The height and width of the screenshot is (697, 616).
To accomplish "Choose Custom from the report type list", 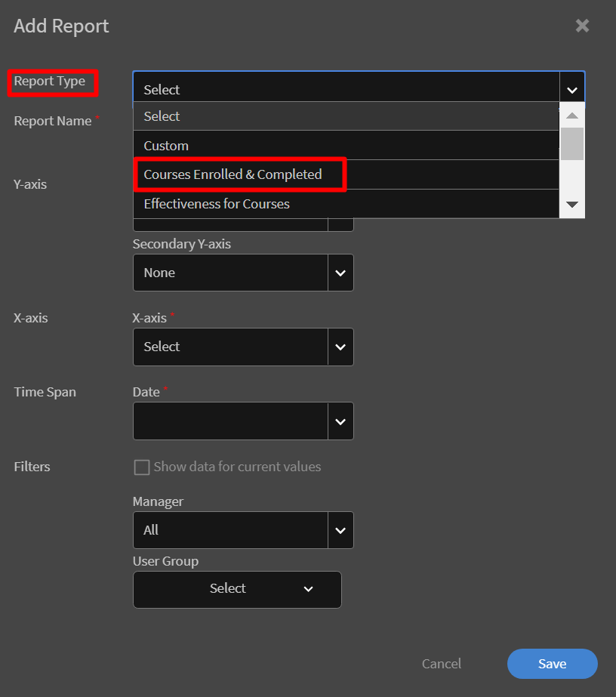I will (x=166, y=146).
